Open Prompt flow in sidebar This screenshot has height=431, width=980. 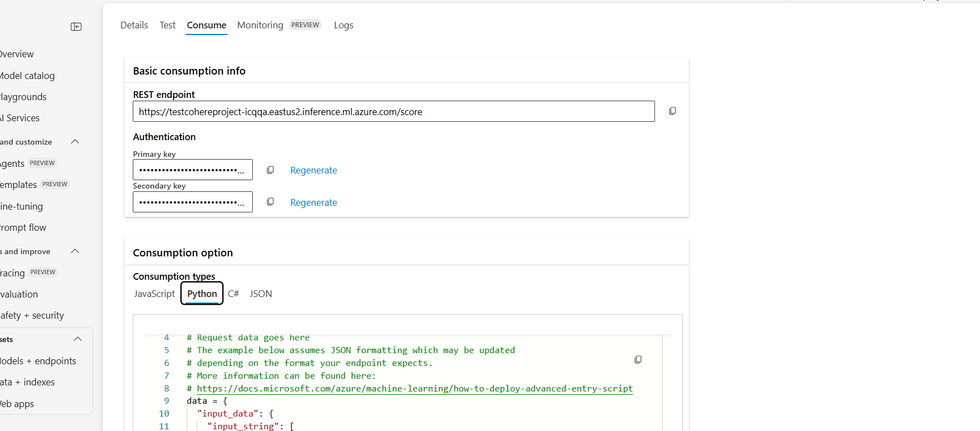(23, 227)
